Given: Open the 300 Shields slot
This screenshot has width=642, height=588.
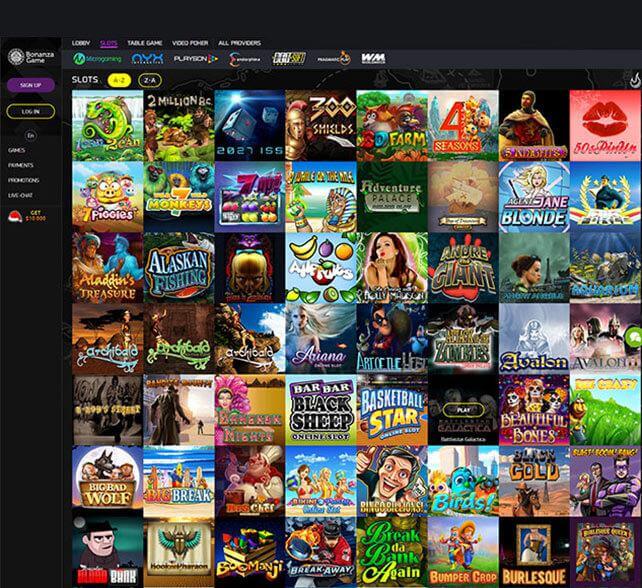Looking at the screenshot, I should pos(321,126).
